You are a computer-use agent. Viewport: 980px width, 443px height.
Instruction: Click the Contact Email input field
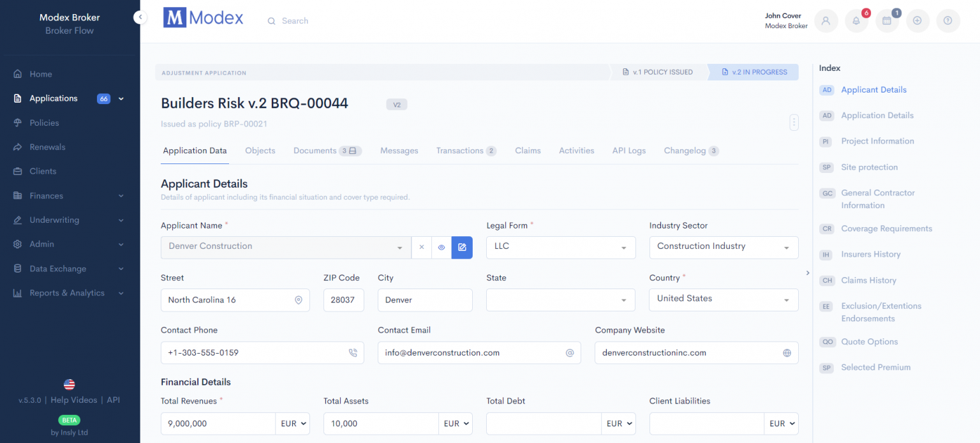point(472,352)
